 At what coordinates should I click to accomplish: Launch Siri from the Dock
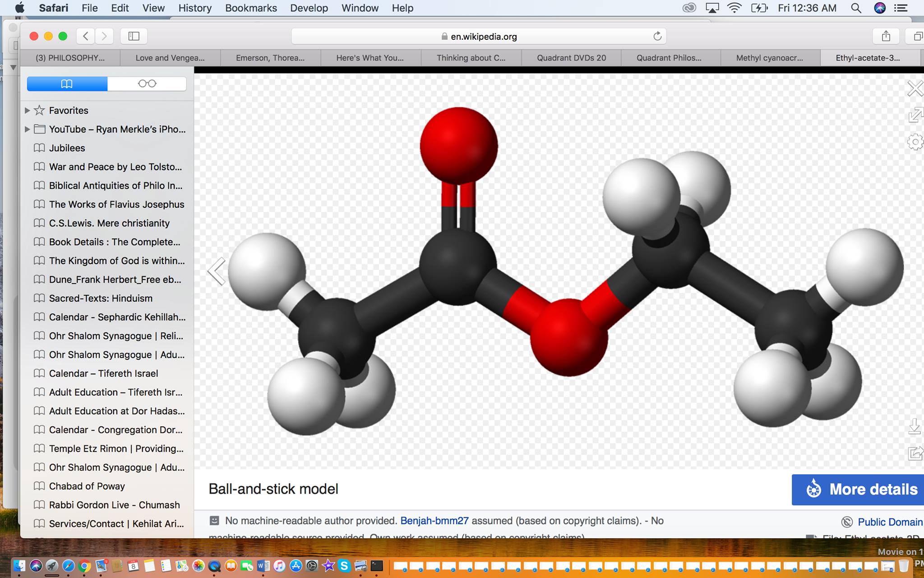[x=36, y=566]
